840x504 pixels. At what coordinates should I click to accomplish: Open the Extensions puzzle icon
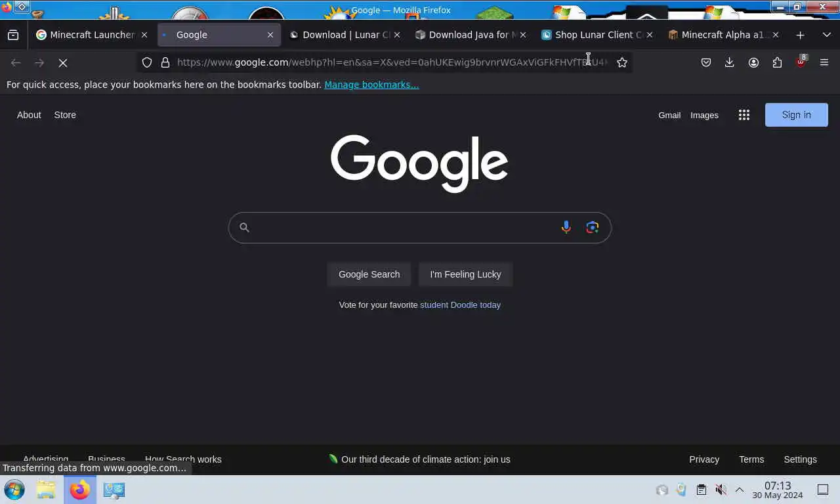point(777,62)
